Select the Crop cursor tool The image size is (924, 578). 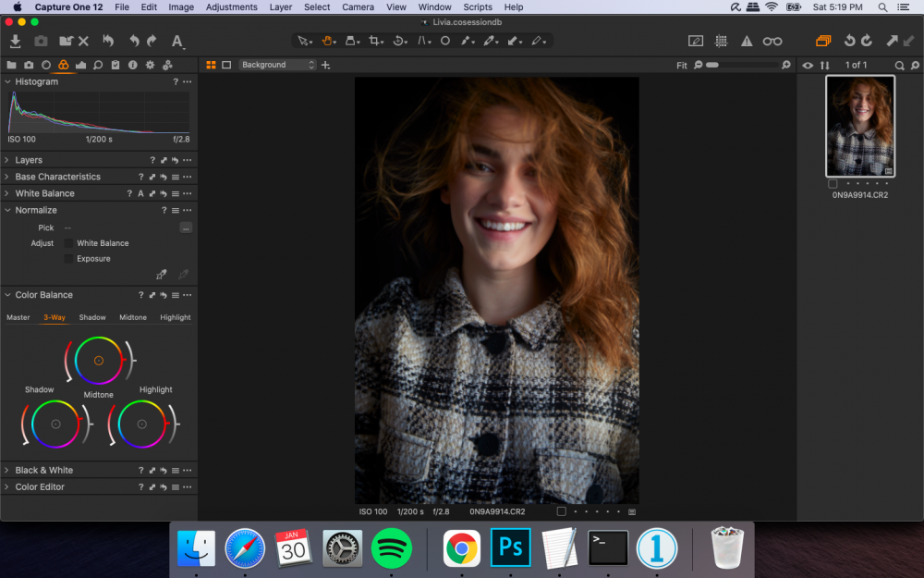pos(374,41)
